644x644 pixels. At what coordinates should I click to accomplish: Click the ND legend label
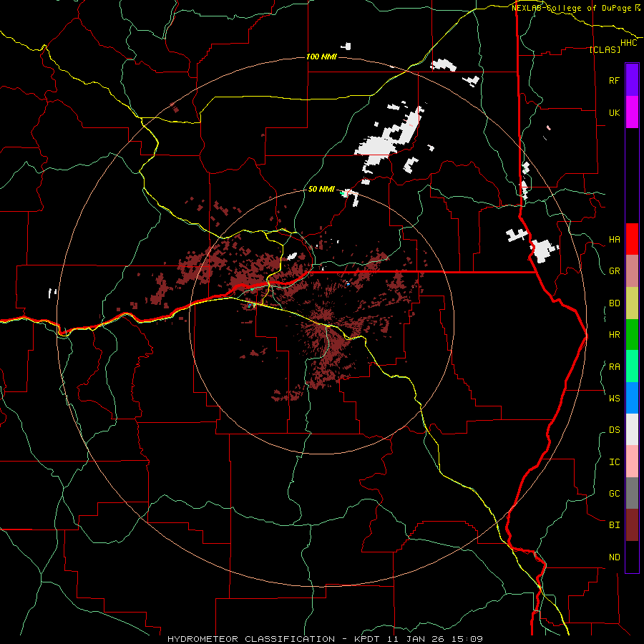click(614, 557)
